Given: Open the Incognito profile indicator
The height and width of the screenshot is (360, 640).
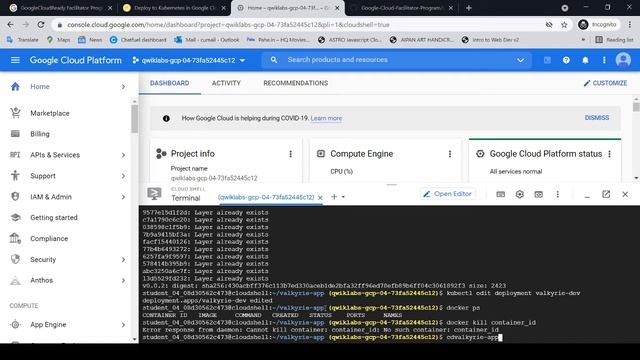Looking at the screenshot, I should click(x=597, y=24).
